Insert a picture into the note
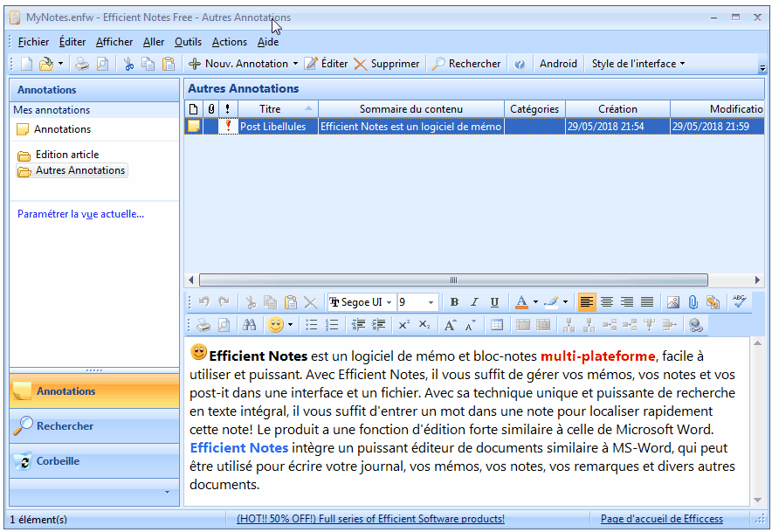772x532 pixels. click(673, 302)
